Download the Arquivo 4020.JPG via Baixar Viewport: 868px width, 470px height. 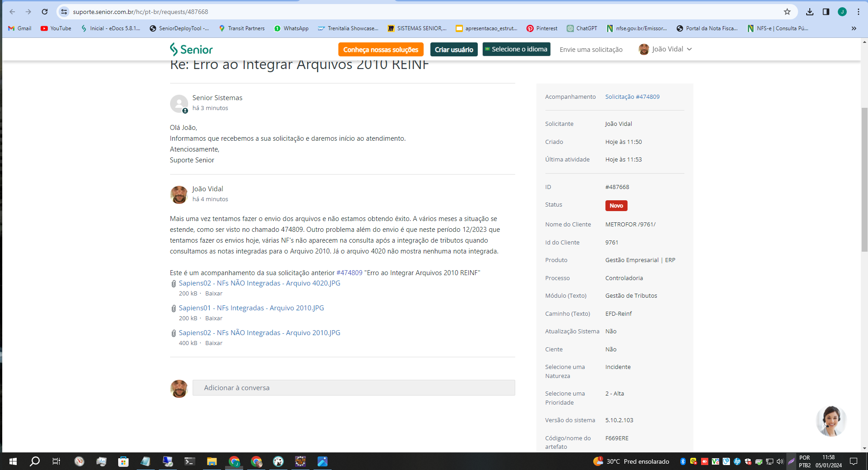214,294
